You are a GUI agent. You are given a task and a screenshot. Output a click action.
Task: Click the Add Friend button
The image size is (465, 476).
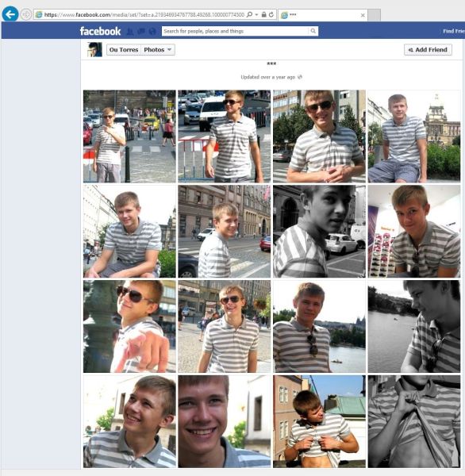coord(428,50)
